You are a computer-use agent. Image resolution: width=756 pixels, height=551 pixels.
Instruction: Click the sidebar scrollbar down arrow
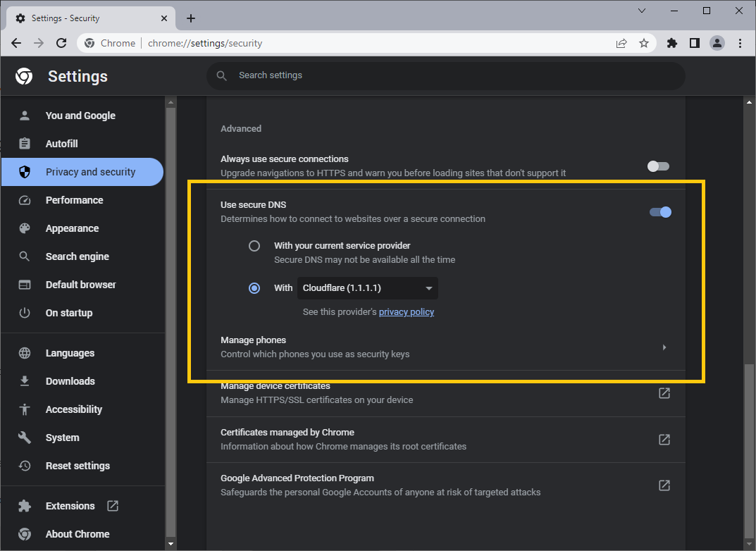171,544
